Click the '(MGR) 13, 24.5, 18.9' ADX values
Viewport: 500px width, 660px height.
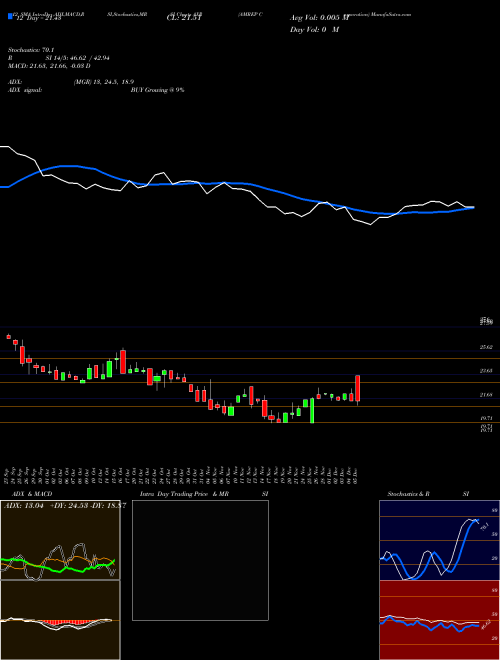(104, 82)
